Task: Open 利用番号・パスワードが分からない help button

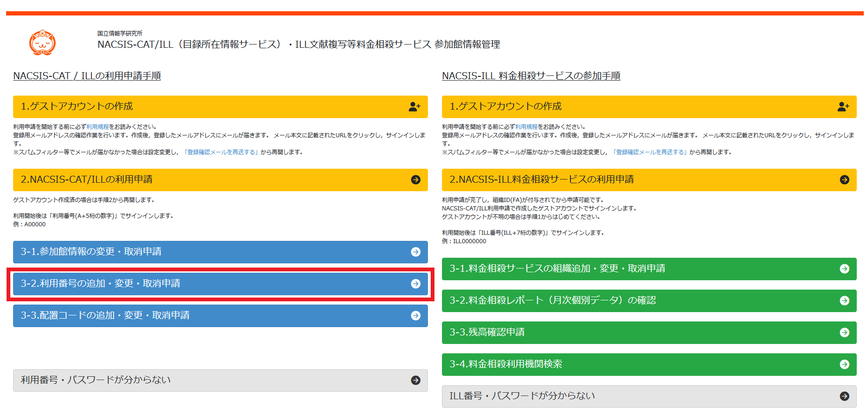Action: tap(220, 381)
